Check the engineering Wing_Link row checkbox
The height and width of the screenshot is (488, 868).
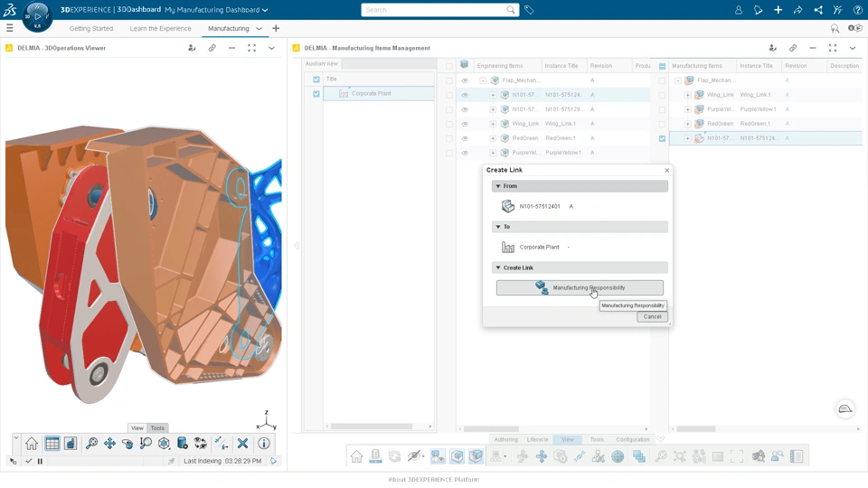[449, 124]
